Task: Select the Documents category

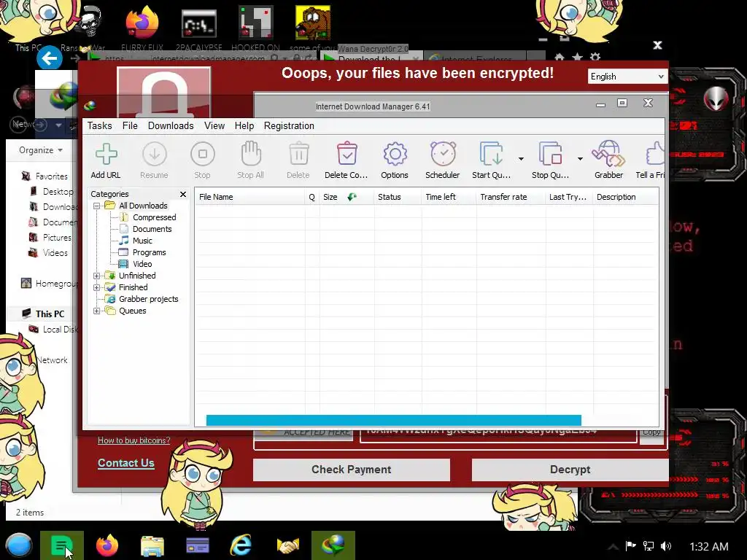Action: point(152,229)
